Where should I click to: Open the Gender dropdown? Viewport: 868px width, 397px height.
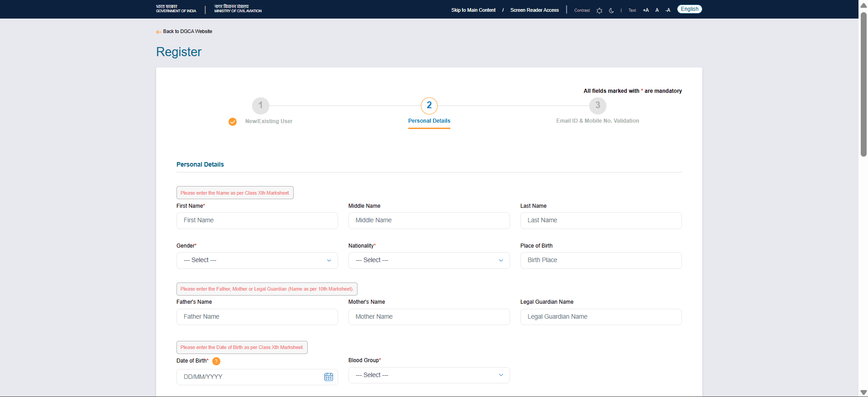(x=257, y=260)
